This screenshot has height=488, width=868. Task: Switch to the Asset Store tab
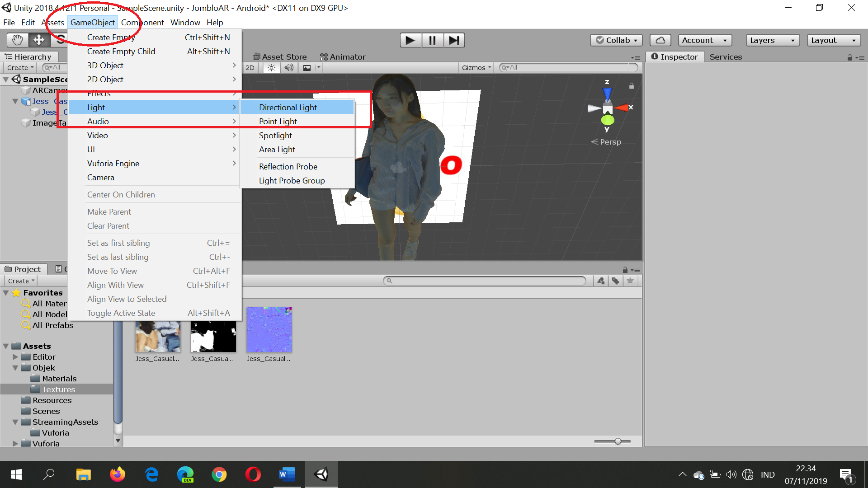(x=280, y=57)
